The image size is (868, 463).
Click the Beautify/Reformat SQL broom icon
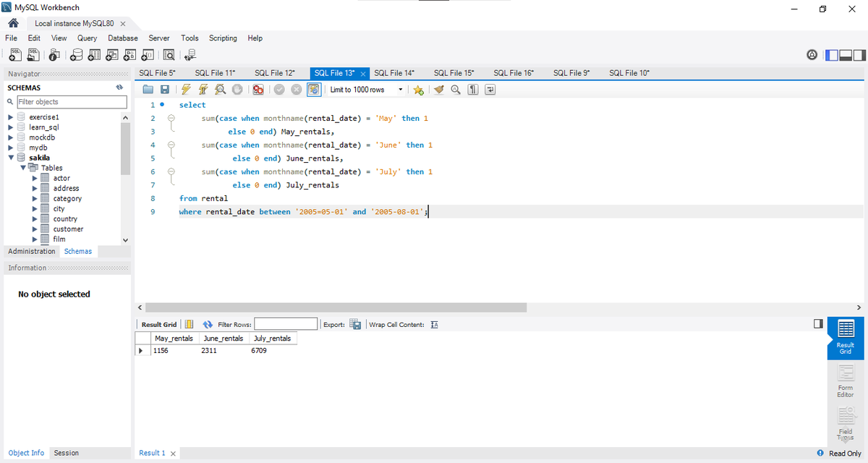coord(438,89)
